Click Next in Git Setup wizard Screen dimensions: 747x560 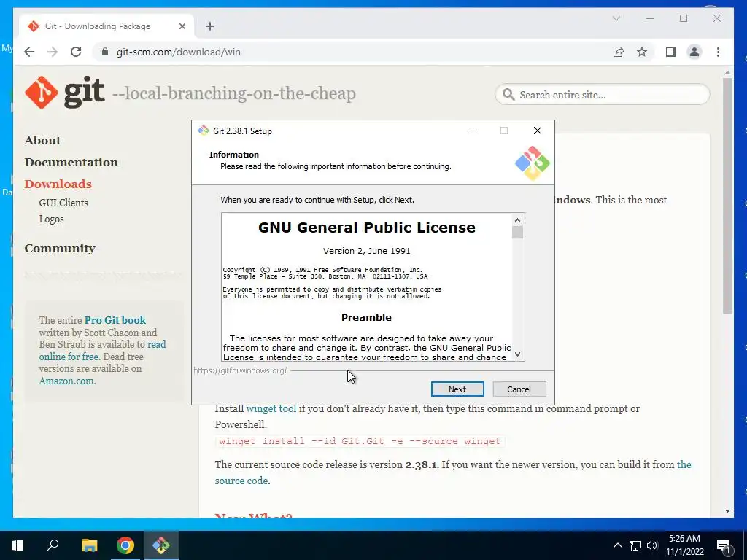pyautogui.click(x=457, y=389)
